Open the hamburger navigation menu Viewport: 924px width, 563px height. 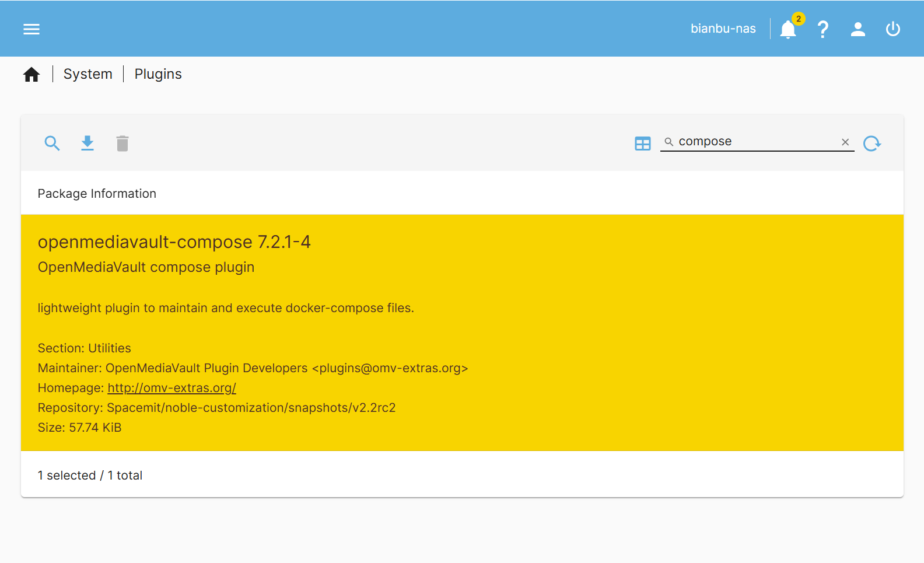click(32, 29)
